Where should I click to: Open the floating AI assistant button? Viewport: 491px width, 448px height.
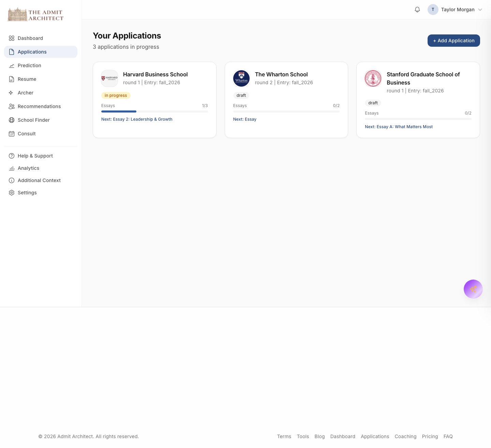coord(473,289)
